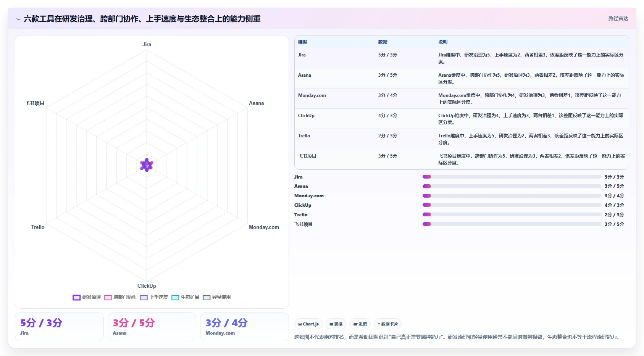Click the Trello description in the table
Screen dimensions: 644x356
pos(531,139)
